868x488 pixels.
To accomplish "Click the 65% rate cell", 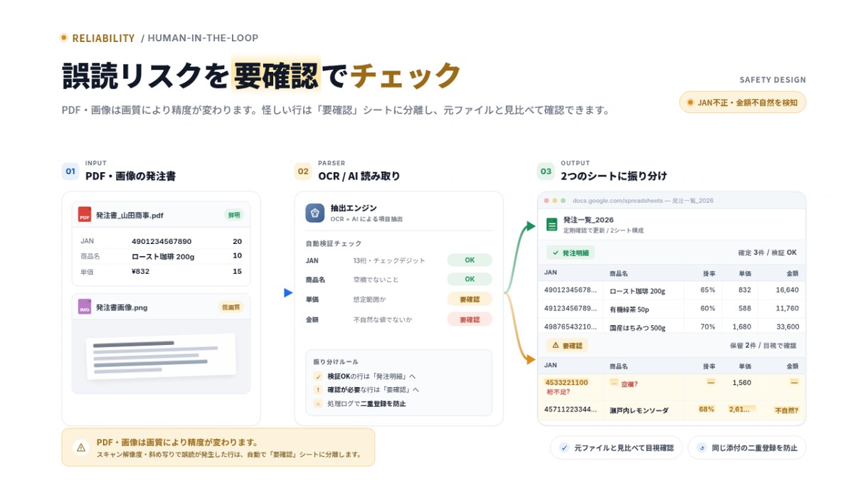I will coord(708,290).
